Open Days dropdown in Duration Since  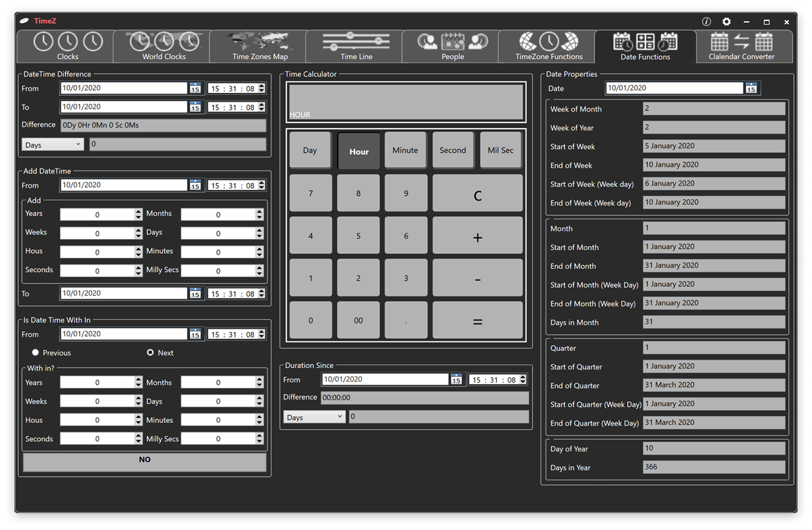(x=314, y=417)
